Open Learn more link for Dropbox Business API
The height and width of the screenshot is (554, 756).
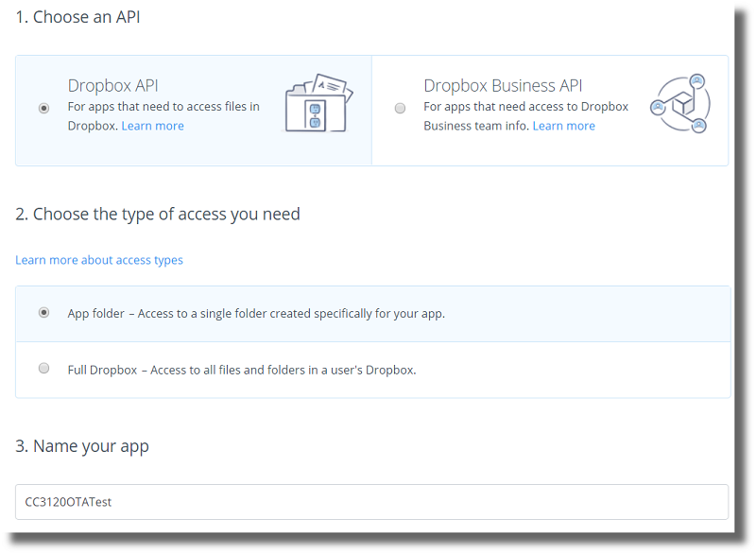pos(563,126)
